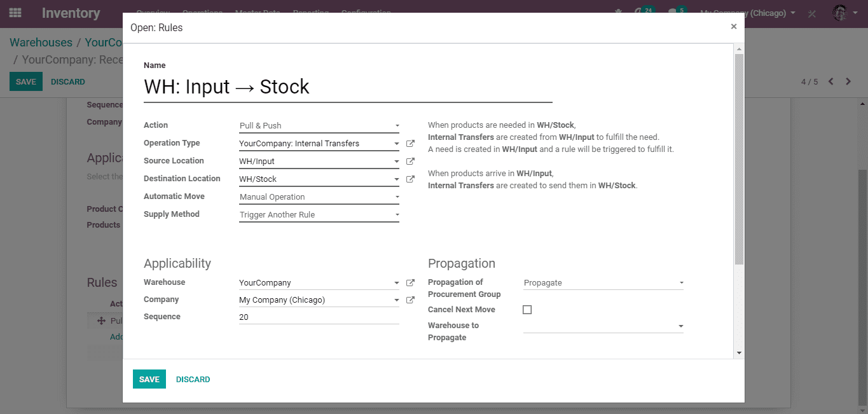This screenshot has width=868, height=414.
Task: Click the dialog vertical scrollbar thumb
Action: pyautogui.click(x=739, y=159)
